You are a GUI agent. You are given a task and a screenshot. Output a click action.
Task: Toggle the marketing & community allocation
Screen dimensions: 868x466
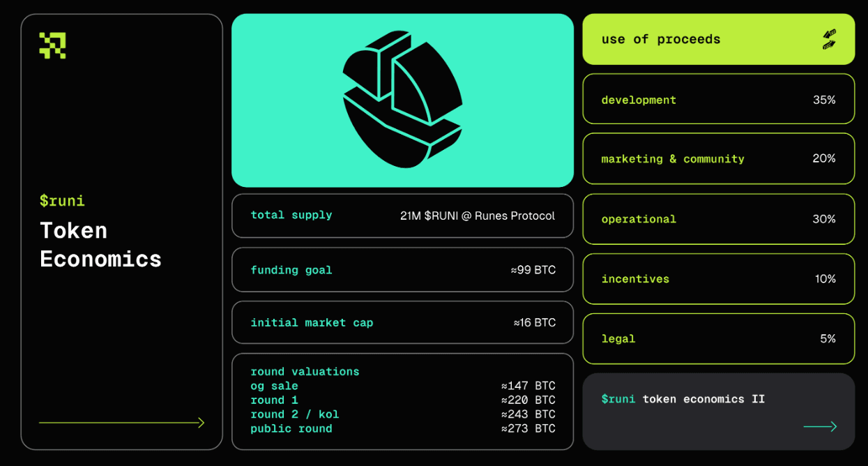tap(718, 158)
